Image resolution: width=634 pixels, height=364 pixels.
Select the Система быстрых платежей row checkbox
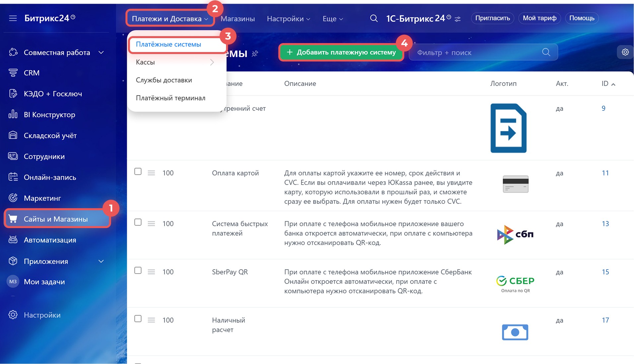point(138,222)
